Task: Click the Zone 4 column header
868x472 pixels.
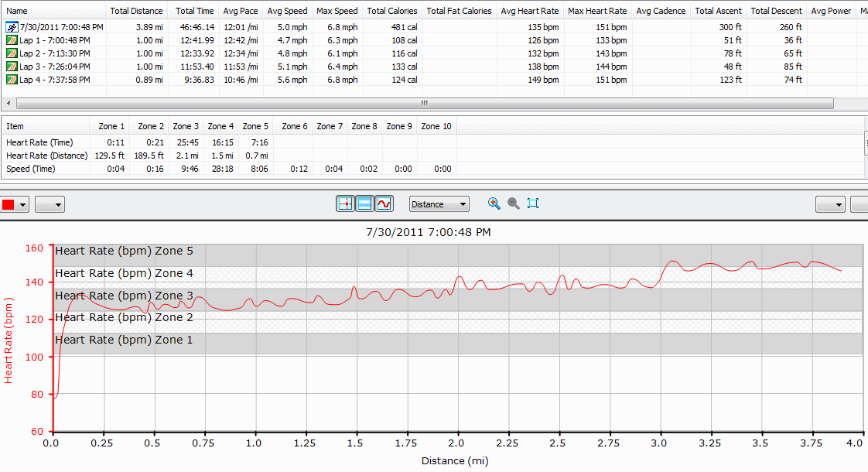Action: [221, 126]
